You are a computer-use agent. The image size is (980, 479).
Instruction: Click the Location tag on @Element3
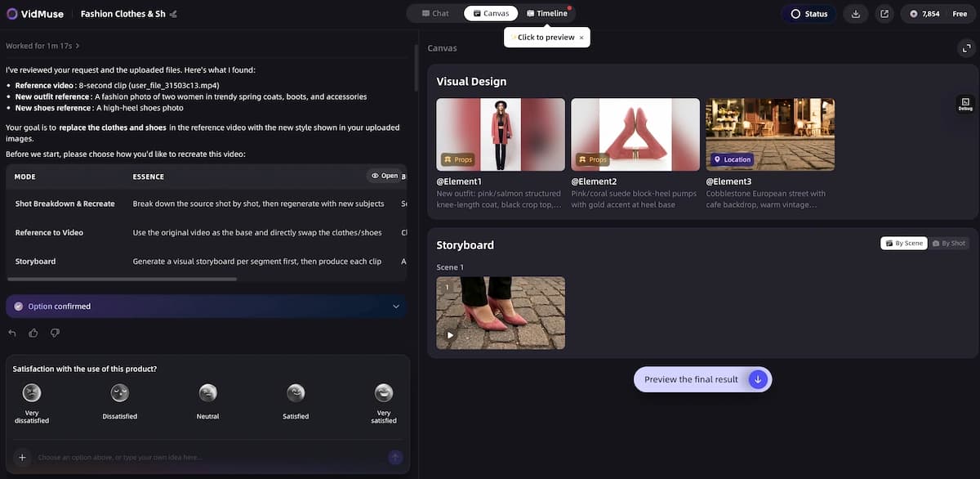[x=731, y=159]
